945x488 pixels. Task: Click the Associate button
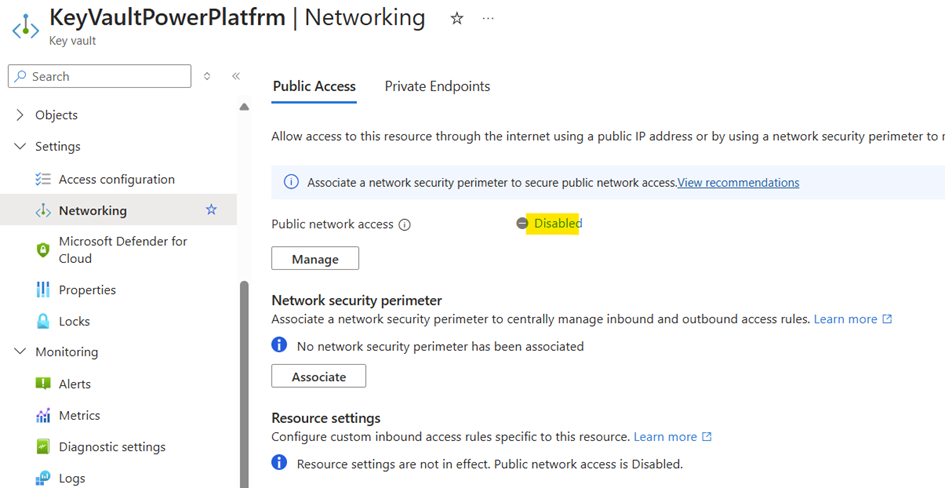(x=319, y=376)
